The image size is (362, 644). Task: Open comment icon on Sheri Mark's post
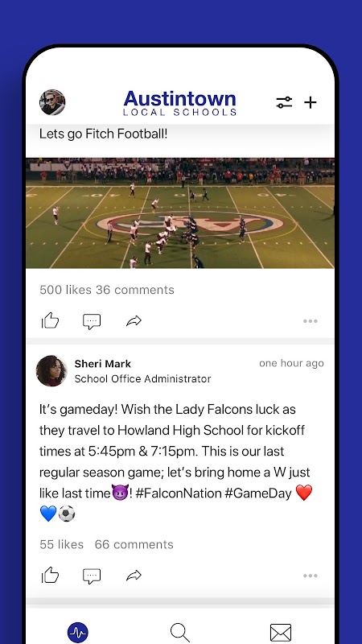[92, 576]
